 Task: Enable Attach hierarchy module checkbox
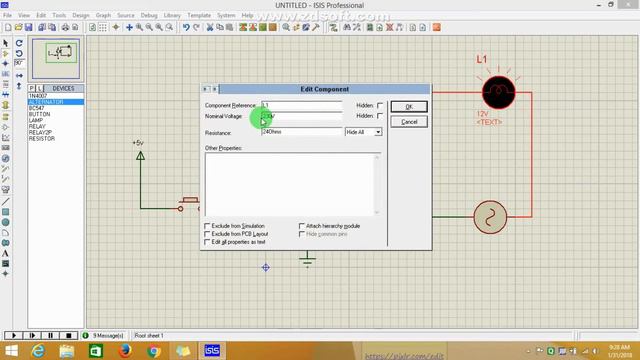[302, 226]
